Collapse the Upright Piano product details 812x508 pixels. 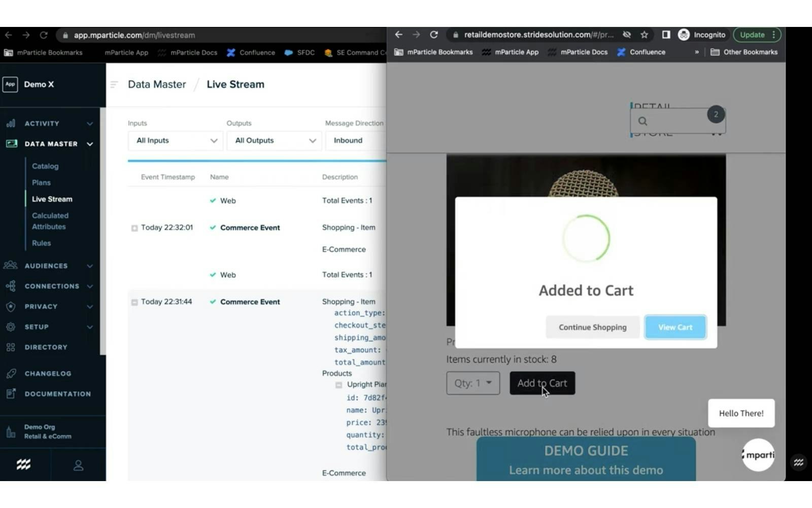click(339, 385)
